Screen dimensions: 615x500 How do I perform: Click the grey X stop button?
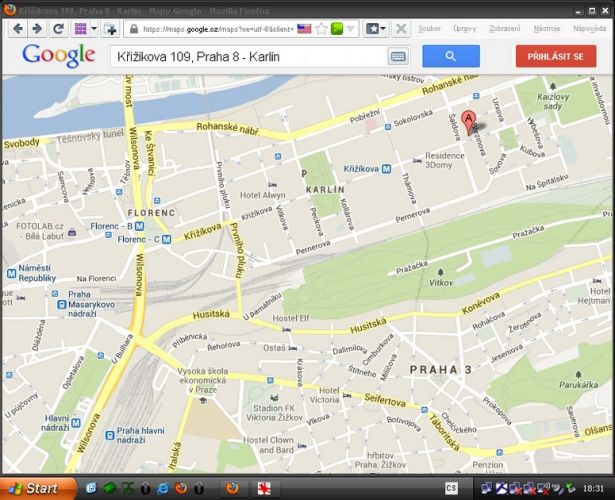[x=400, y=29]
